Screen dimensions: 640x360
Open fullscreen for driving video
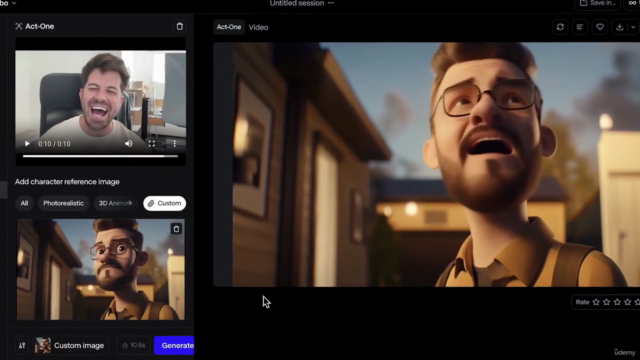[x=152, y=144]
